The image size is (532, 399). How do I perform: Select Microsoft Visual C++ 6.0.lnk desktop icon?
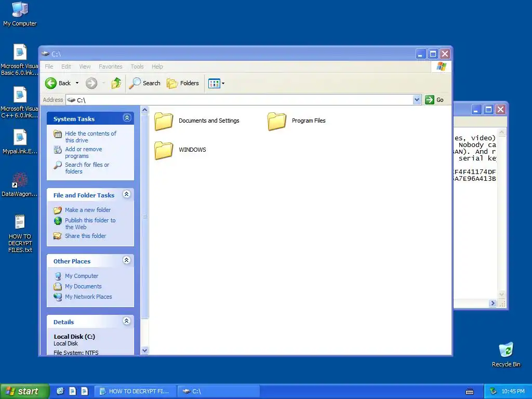point(20,102)
